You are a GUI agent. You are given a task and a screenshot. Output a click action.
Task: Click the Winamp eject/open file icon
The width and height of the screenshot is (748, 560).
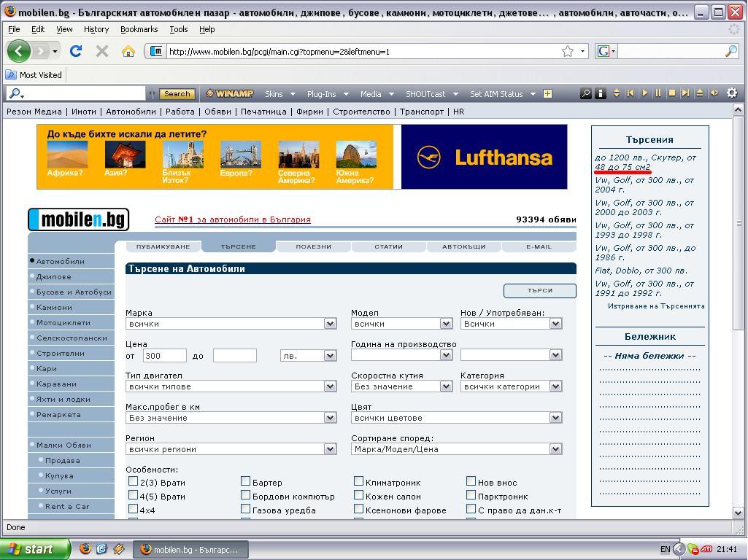coord(700,93)
